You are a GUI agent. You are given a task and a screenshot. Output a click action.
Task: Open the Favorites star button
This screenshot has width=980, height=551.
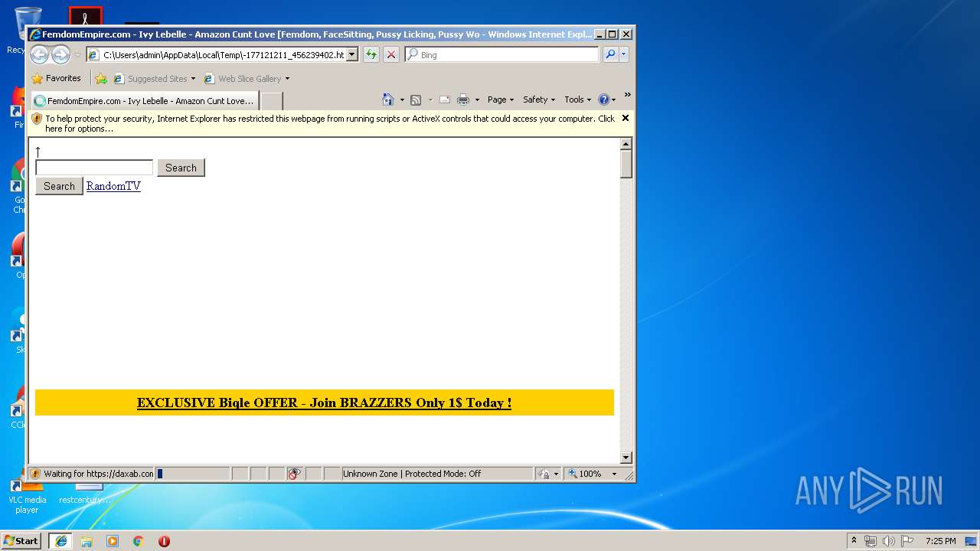tap(56, 78)
